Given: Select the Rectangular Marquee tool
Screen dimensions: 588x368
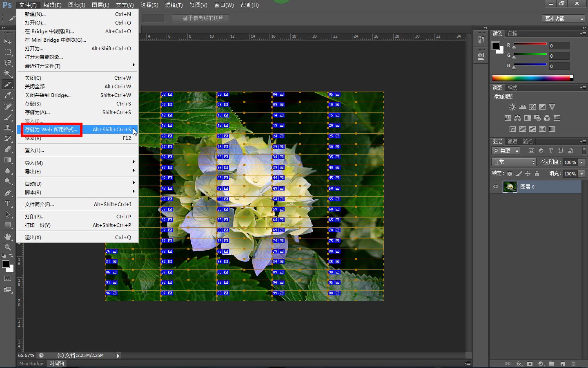Looking at the screenshot, I should [x=8, y=52].
